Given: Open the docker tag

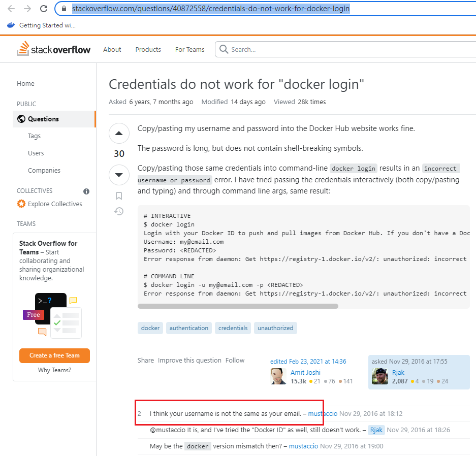Looking at the screenshot, I should click(x=150, y=328).
